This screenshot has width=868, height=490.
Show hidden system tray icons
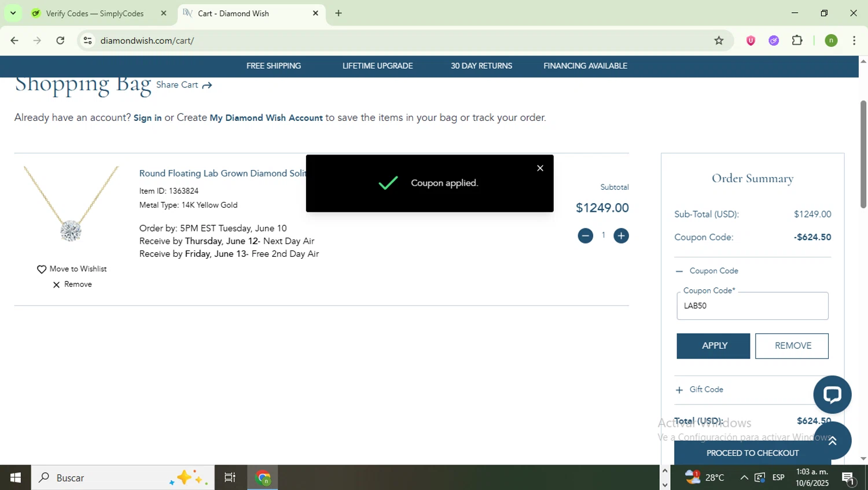744,477
